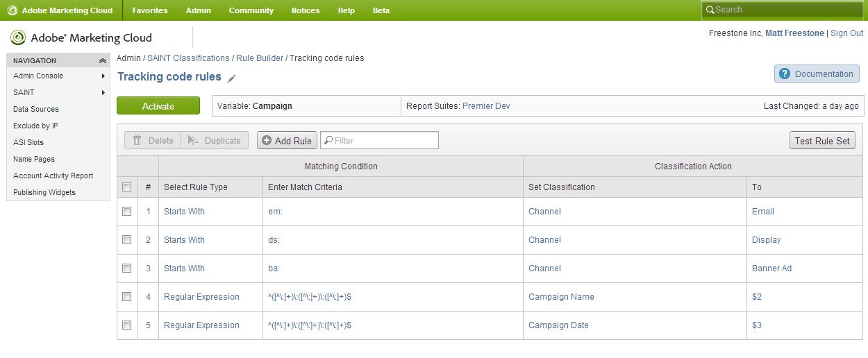The image size is (868, 358).
Task: Click the trash Delete icon
Action: (x=137, y=141)
